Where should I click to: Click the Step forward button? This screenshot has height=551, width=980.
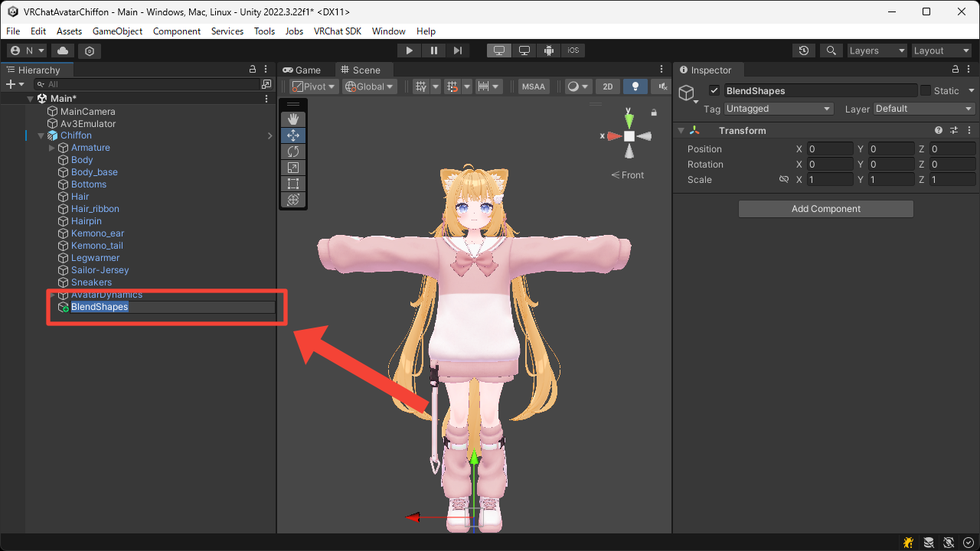(x=458, y=51)
